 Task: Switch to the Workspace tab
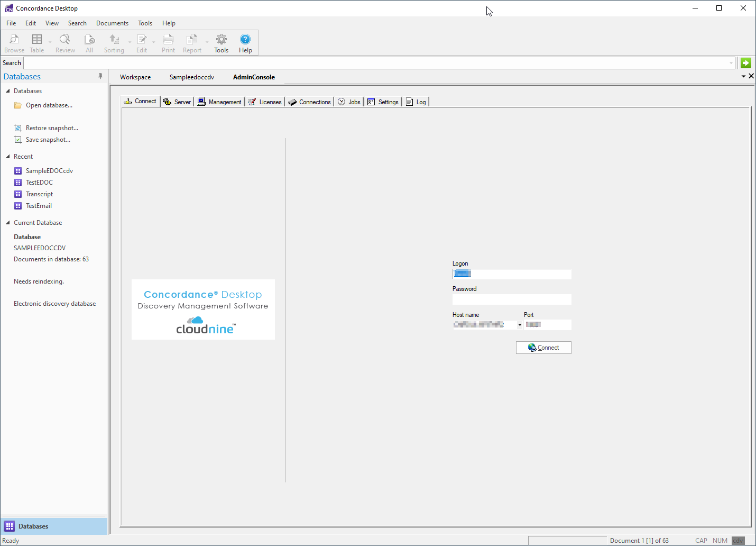pyautogui.click(x=135, y=77)
